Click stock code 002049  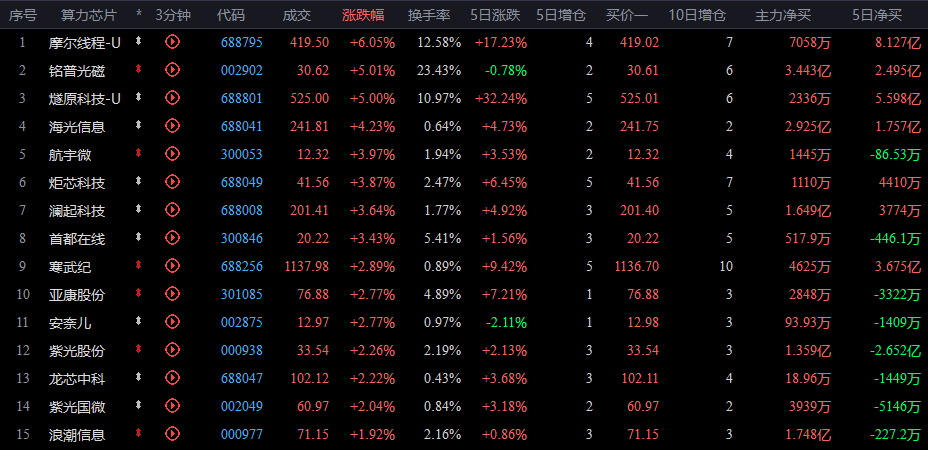pyautogui.click(x=241, y=407)
